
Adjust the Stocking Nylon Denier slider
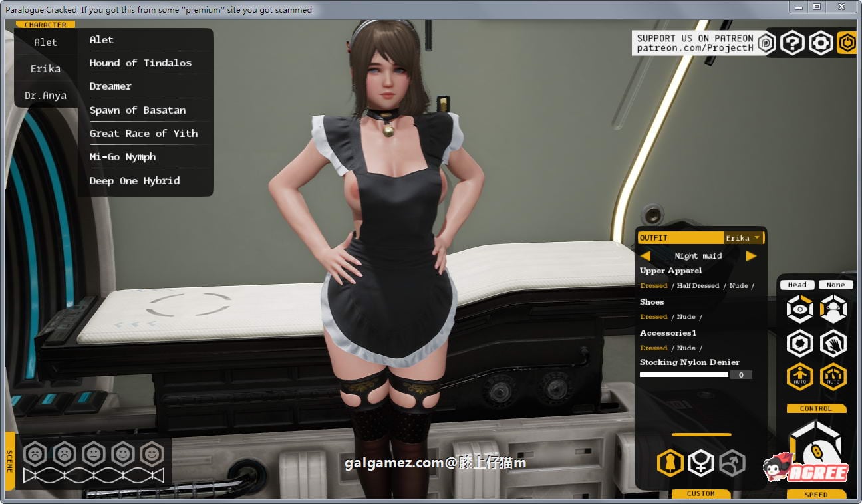[684, 375]
